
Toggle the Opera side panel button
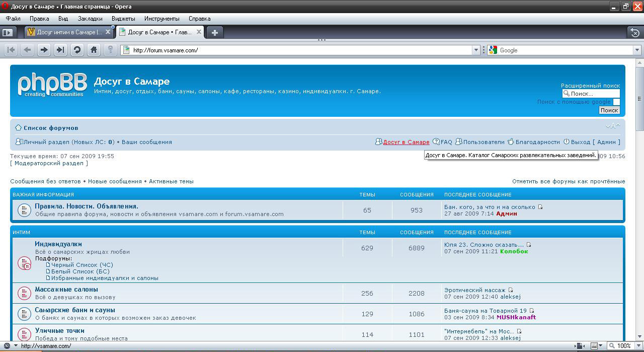point(7,32)
